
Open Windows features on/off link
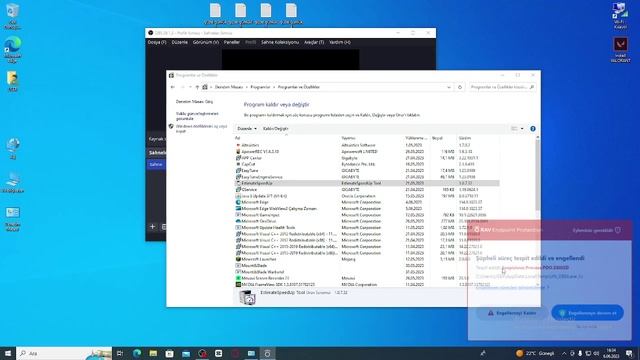(x=201, y=129)
